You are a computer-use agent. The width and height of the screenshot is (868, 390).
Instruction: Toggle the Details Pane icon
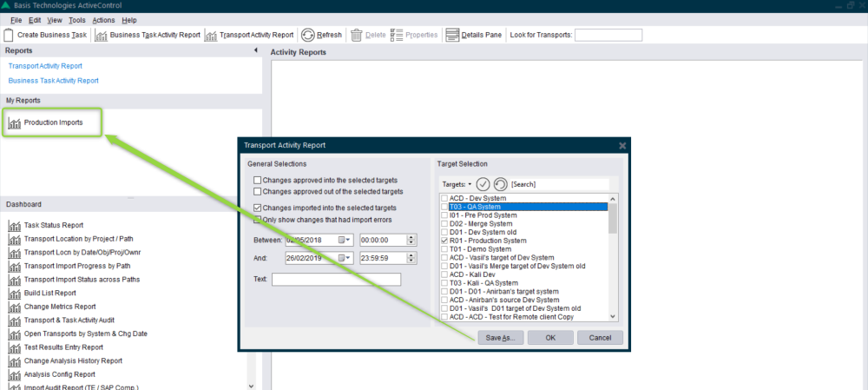pyautogui.click(x=453, y=35)
